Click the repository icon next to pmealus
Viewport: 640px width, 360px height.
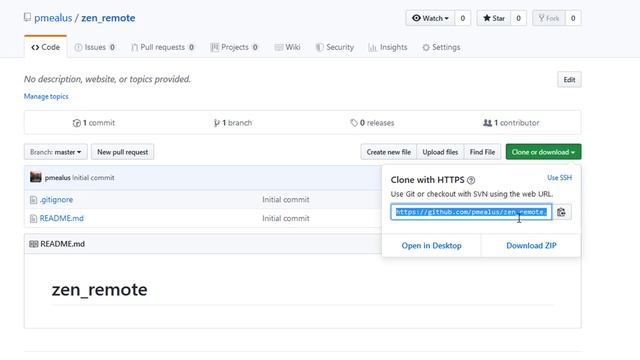tap(27, 17)
